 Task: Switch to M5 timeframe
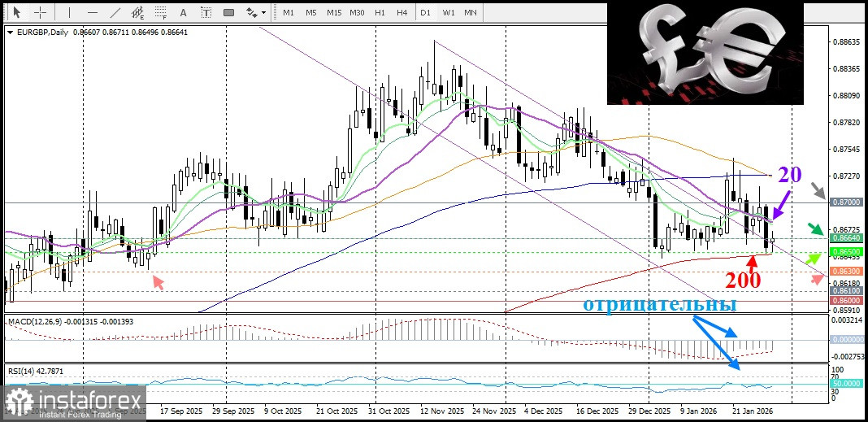pos(311,12)
